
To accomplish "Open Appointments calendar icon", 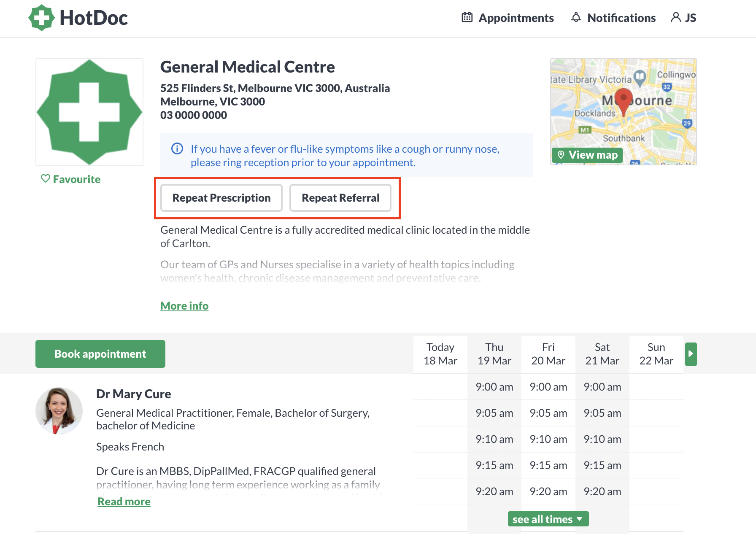I will 467,17.
